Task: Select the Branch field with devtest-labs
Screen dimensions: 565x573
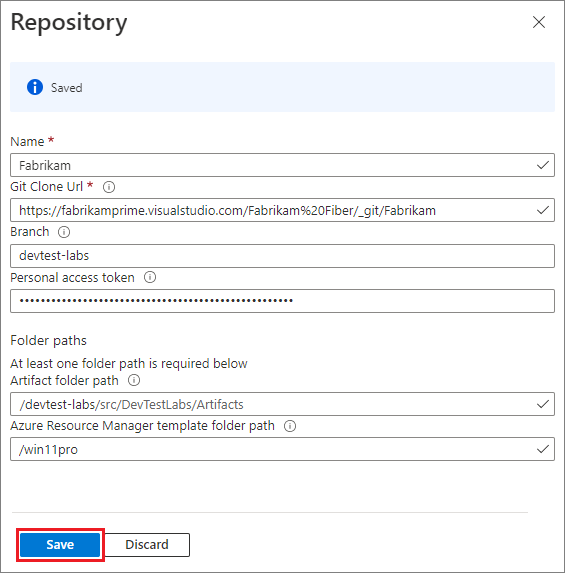Action: pyautogui.click(x=282, y=256)
